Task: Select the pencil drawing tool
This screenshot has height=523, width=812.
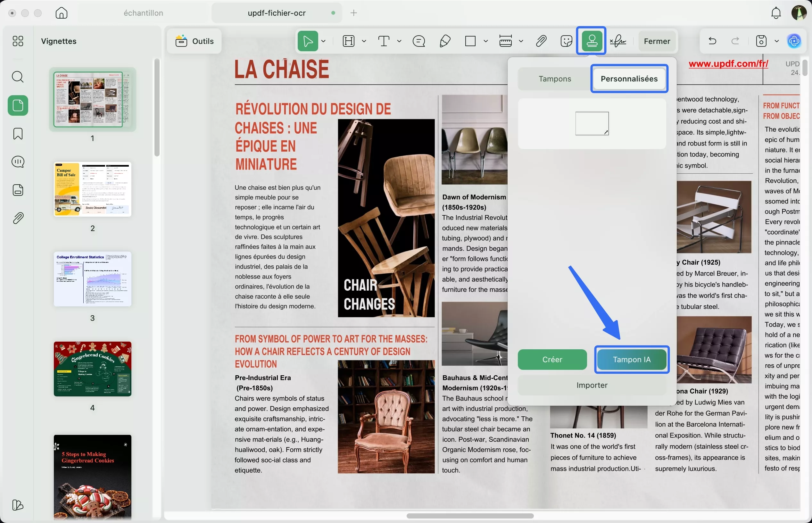Action: pyautogui.click(x=444, y=41)
